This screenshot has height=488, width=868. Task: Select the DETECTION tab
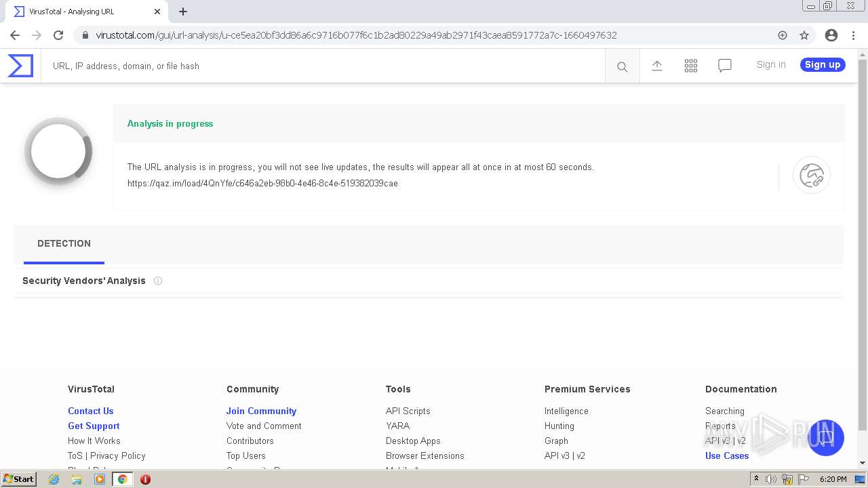(x=64, y=244)
